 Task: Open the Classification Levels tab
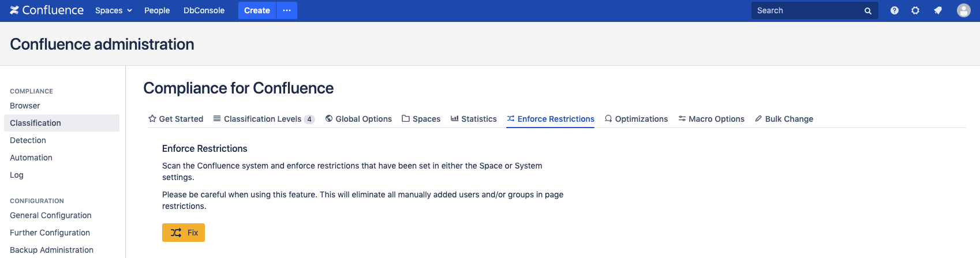coord(263,119)
